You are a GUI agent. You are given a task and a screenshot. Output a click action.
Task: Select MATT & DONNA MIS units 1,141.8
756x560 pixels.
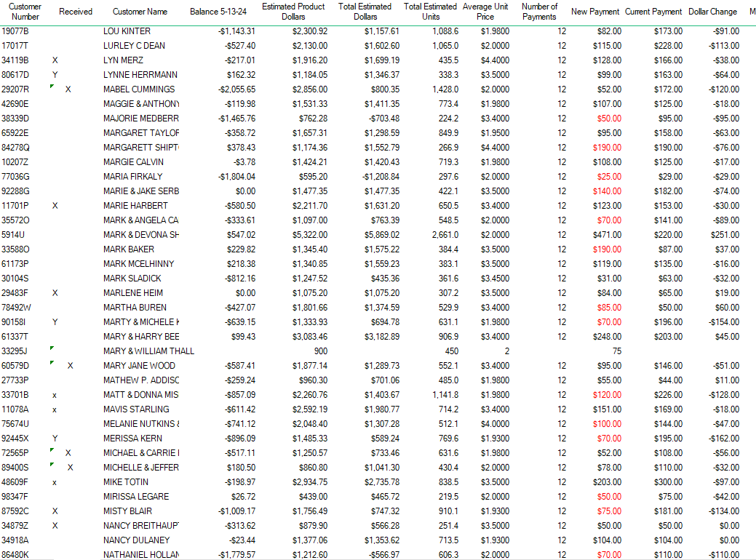tap(445, 395)
